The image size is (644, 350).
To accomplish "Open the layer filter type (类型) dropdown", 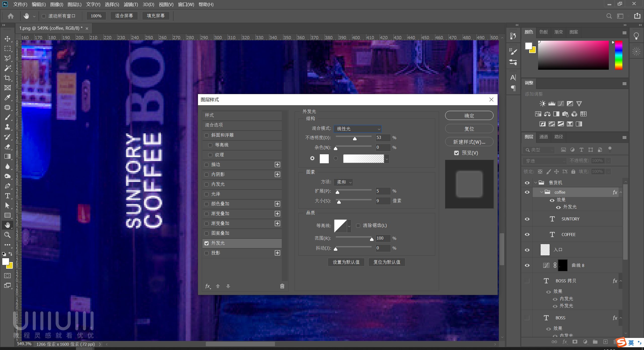I will (539, 150).
